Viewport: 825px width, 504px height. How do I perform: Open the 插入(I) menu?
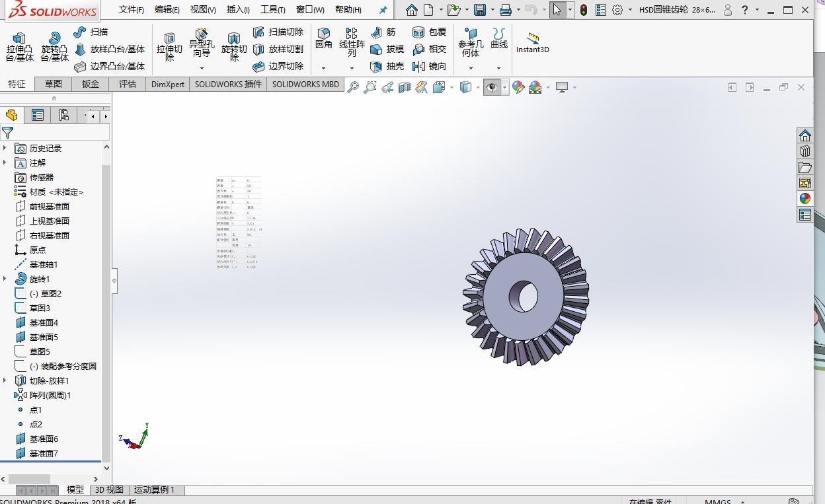point(238,10)
